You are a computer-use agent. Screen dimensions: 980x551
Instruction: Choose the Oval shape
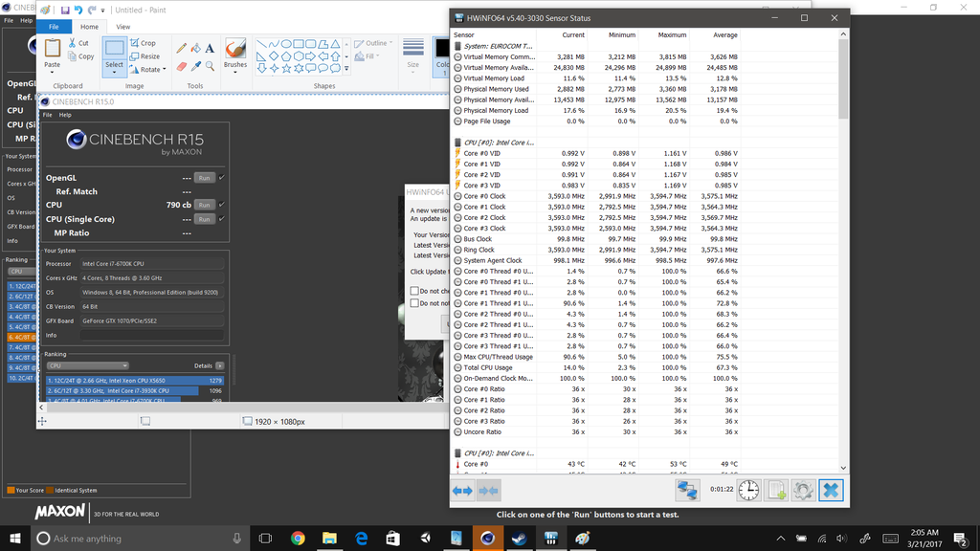pos(286,44)
